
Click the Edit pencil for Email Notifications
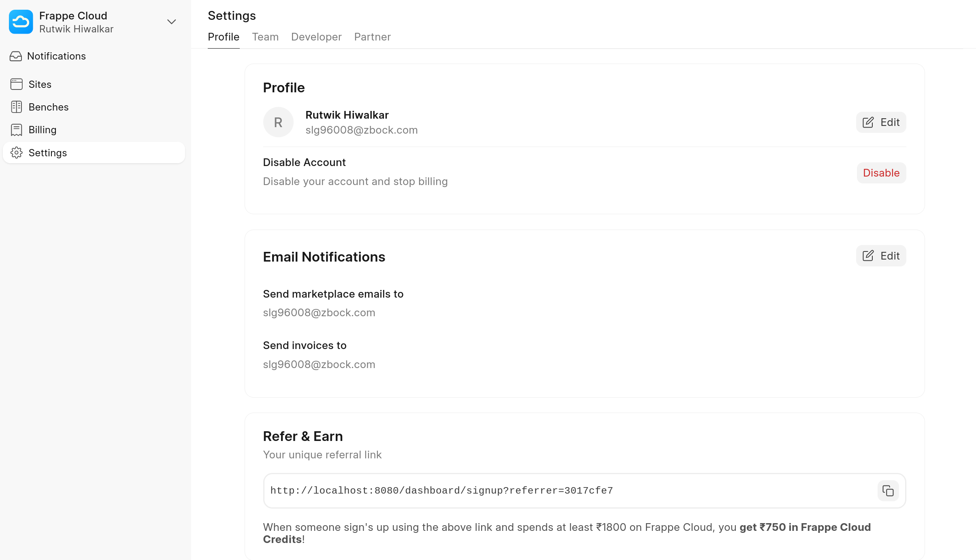(x=868, y=256)
